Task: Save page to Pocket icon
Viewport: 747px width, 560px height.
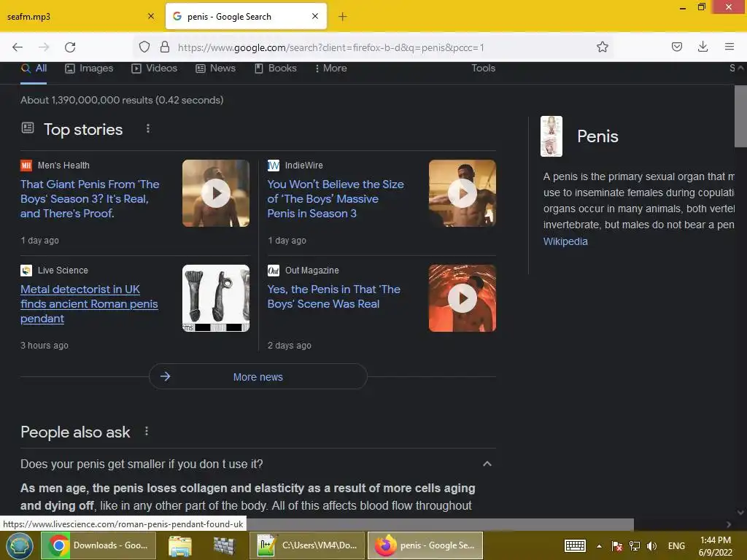Action: tap(676, 47)
